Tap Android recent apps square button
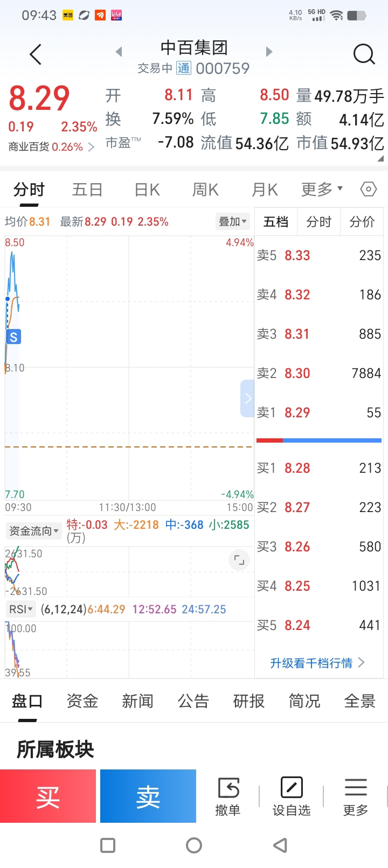Screen dimensions: 388x868 [x=108, y=845]
